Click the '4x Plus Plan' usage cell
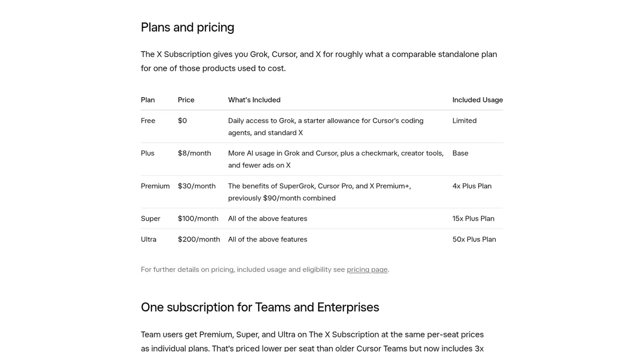The image size is (644, 352). tap(472, 186)
